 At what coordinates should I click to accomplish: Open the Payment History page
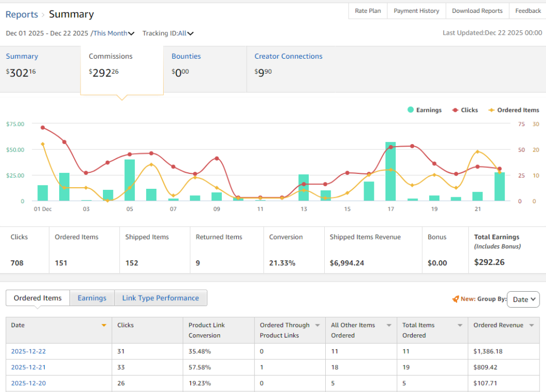tap(416, 11)
